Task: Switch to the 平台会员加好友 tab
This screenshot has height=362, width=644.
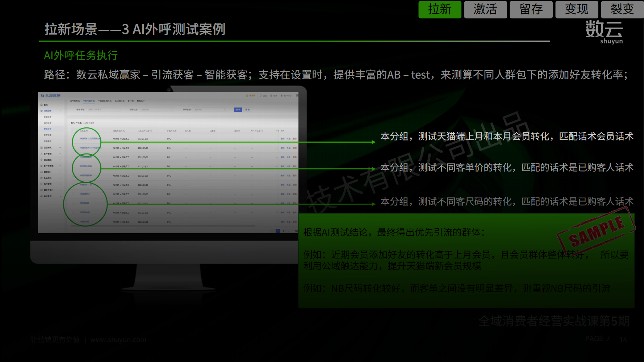Action: point(105,101)
